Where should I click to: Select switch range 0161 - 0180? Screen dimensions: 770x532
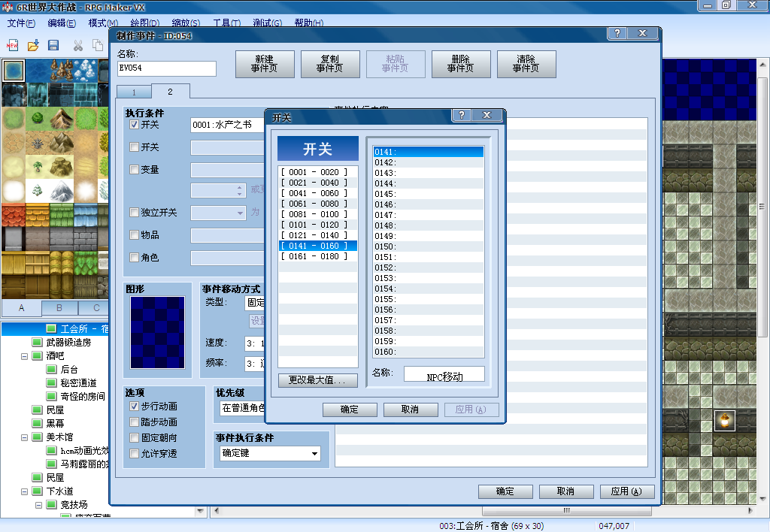[x=318, y=257]
